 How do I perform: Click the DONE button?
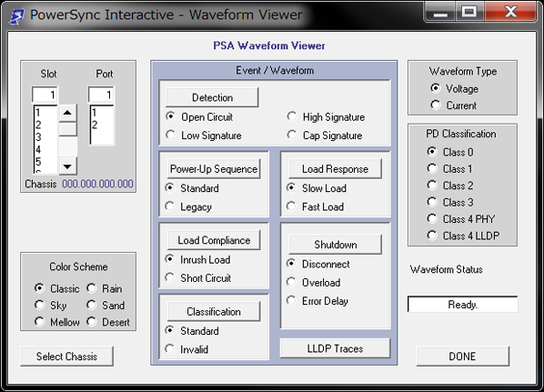[463, 356]
